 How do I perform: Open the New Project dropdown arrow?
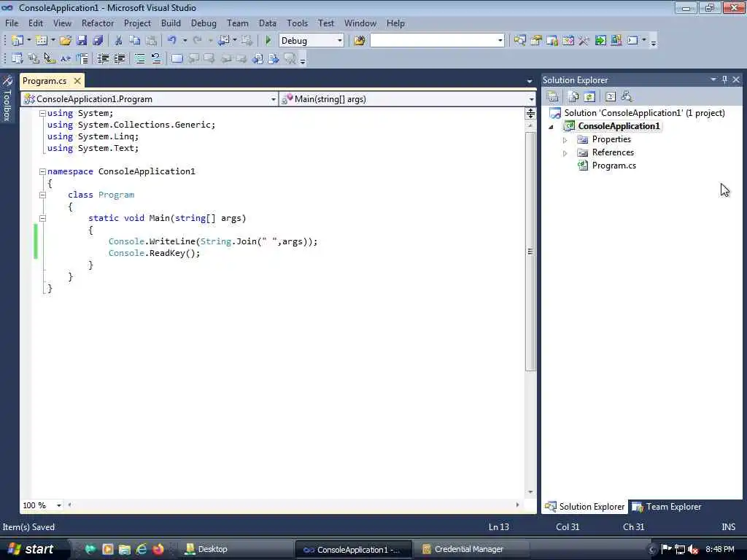29,41
